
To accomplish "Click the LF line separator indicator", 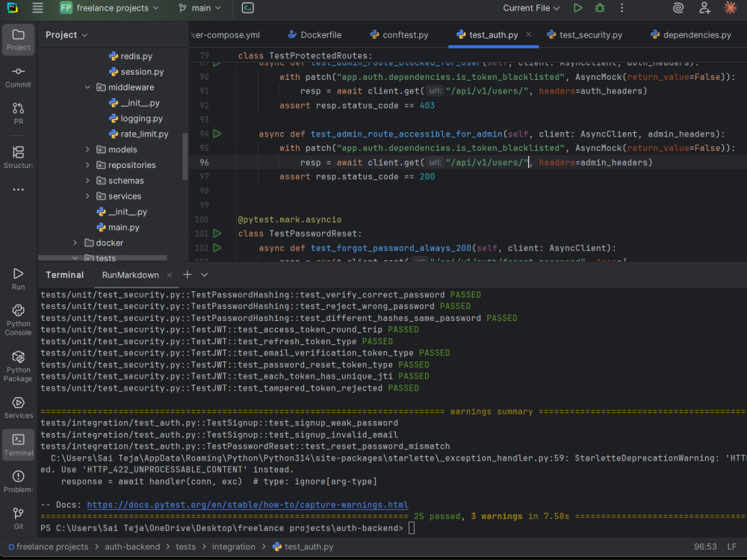I will (x=732, y=547).
